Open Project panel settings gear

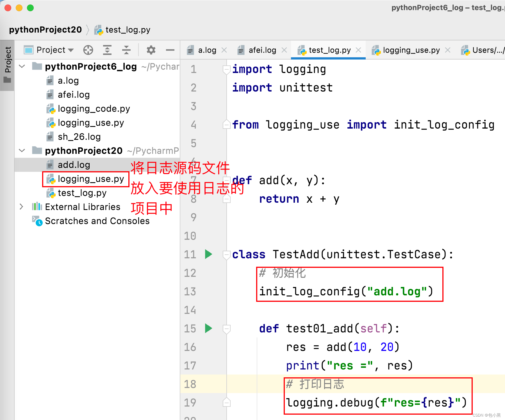pos(151,50)
